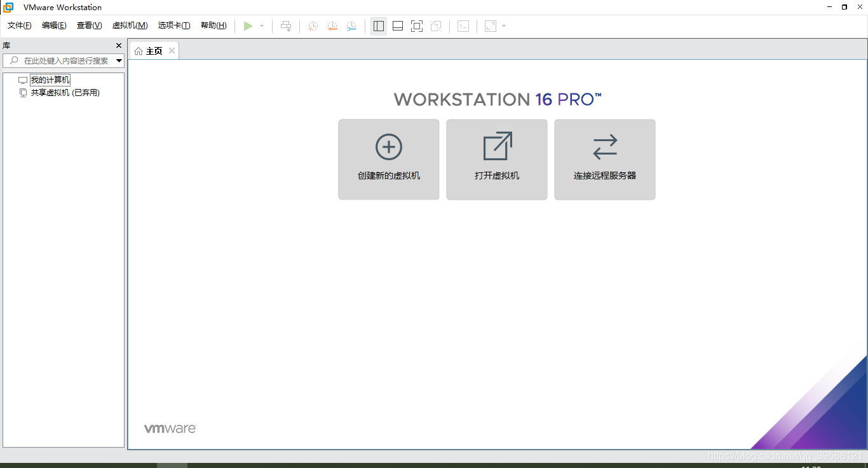
Task: Toggle the library panel visibility icon
Action: click(x=378, y=26)
